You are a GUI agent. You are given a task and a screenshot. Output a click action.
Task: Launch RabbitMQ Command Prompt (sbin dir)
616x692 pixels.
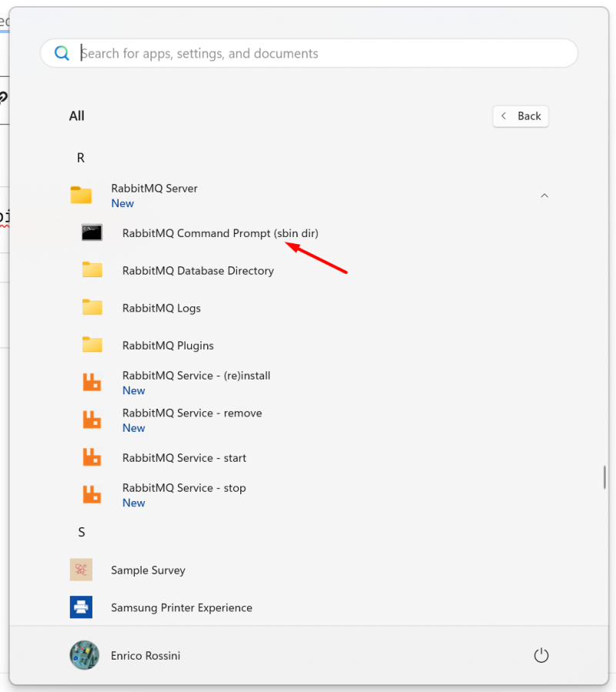coord(220,233)
